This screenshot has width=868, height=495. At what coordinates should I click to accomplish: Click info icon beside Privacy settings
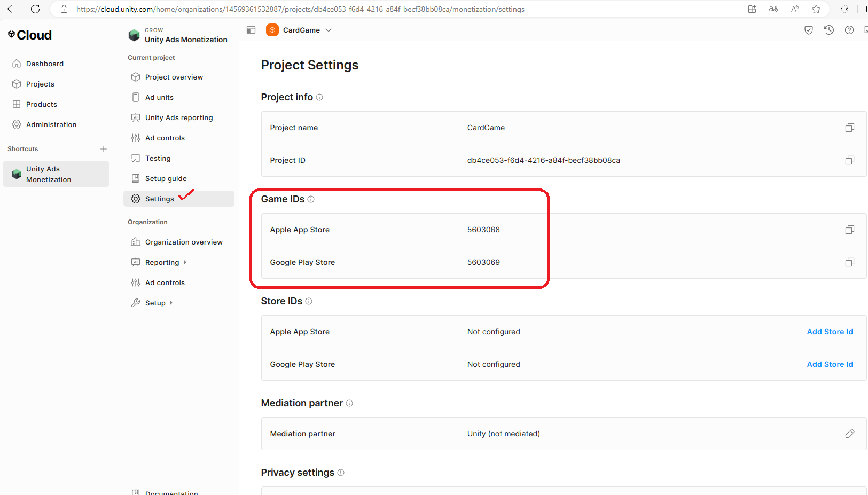coord(341,473)
